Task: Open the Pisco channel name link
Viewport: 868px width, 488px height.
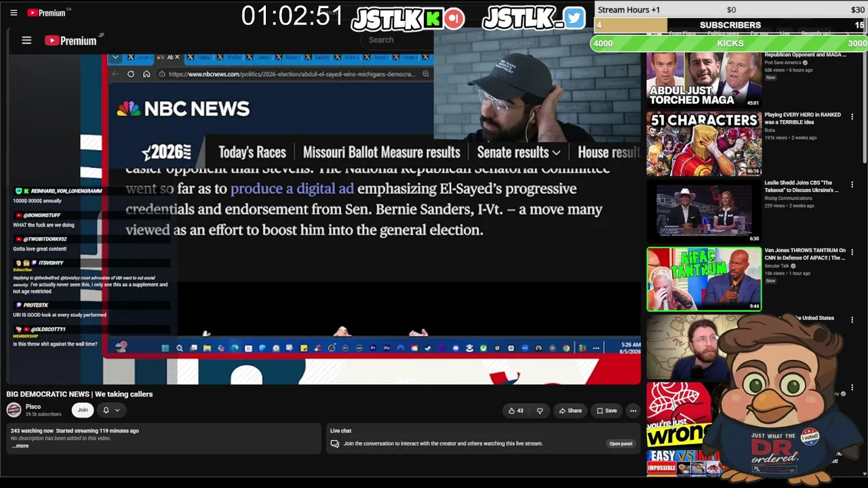Action: pyautogui.click(x=33, y=407)
